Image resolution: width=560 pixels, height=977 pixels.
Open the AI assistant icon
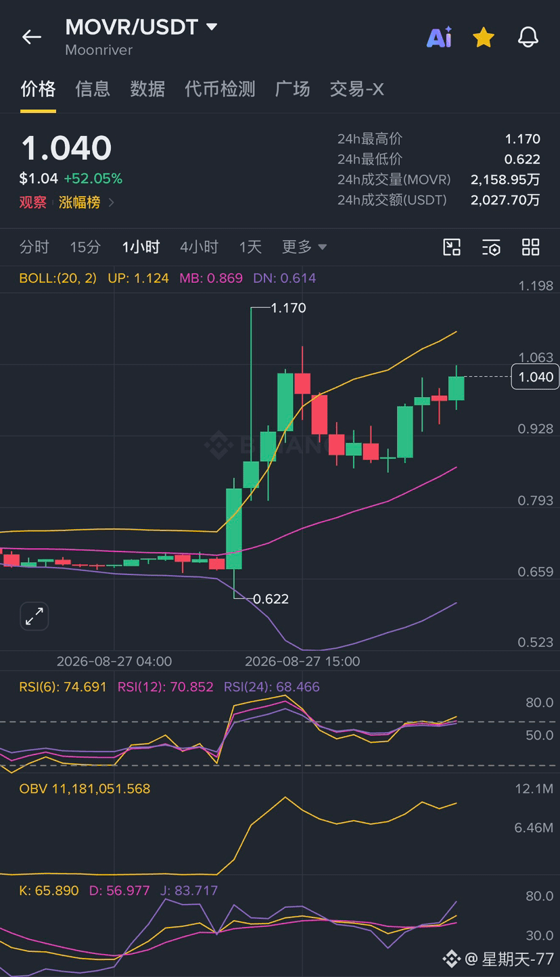[x=439, y=38]
